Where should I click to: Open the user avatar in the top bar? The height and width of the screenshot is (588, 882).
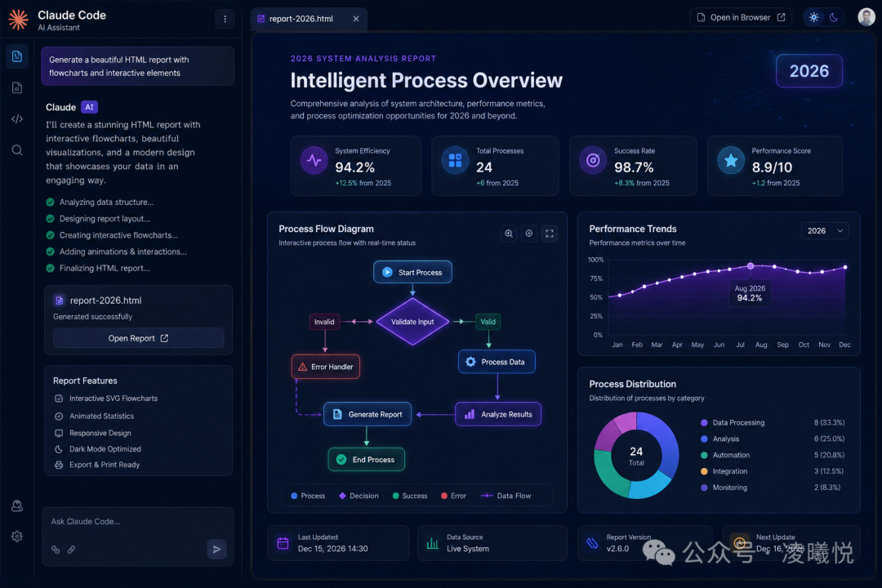click(866, 17)
